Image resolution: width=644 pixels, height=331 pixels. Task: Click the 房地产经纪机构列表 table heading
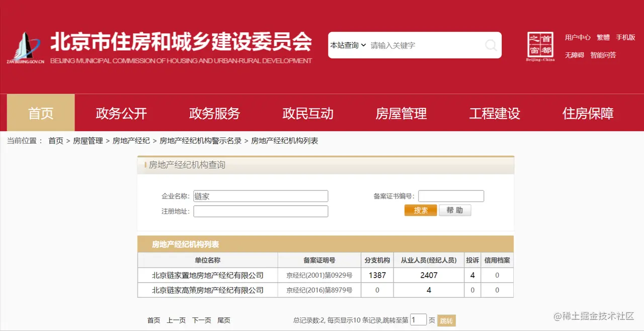[x=186, y=244]
